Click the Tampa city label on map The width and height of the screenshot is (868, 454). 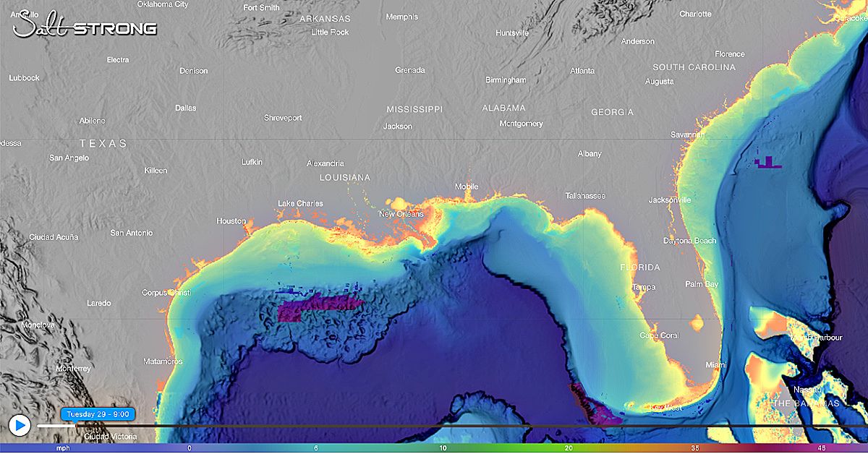[644, 287]
